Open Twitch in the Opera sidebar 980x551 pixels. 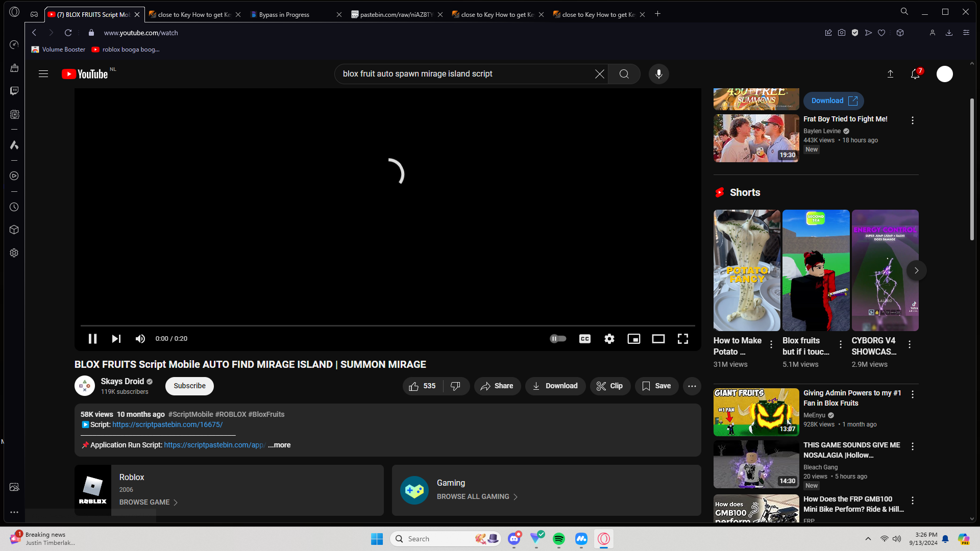(14, 91)
